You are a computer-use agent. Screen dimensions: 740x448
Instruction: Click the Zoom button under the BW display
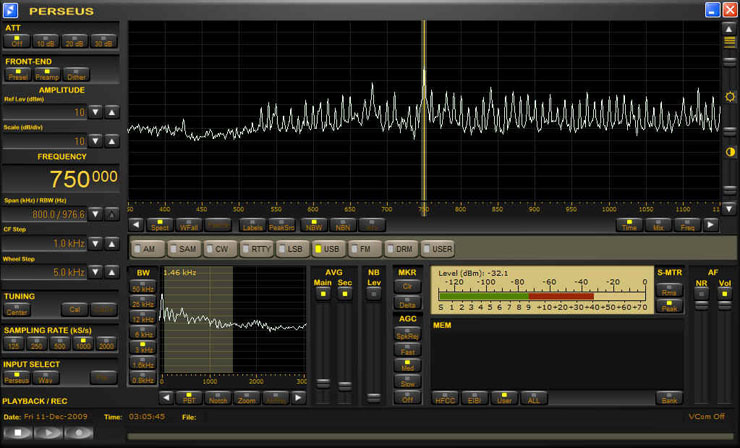coord(247,397)
